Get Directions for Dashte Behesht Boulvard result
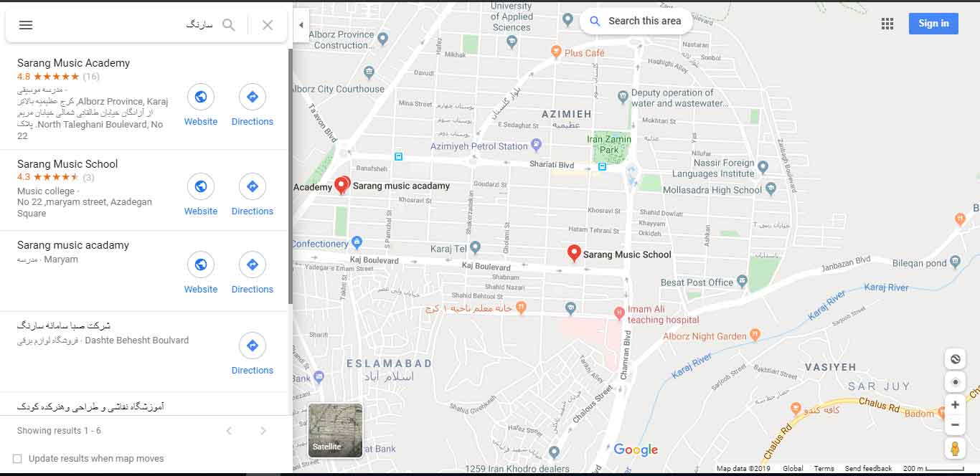Image resolution: width=980 pixels, height=476 pixels. [x=253, y=346]
